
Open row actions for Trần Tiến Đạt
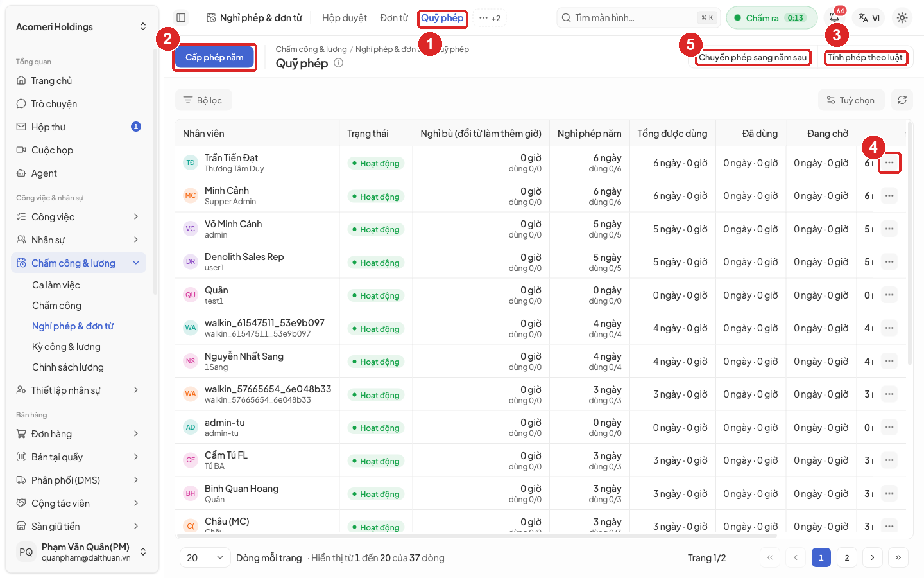[889, 162]
